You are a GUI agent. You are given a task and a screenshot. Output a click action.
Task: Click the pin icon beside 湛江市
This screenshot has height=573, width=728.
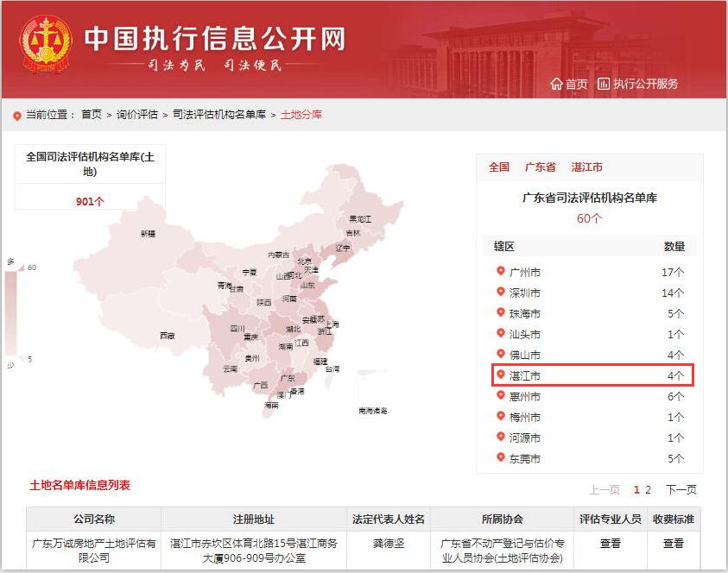[x=501, y=375]
